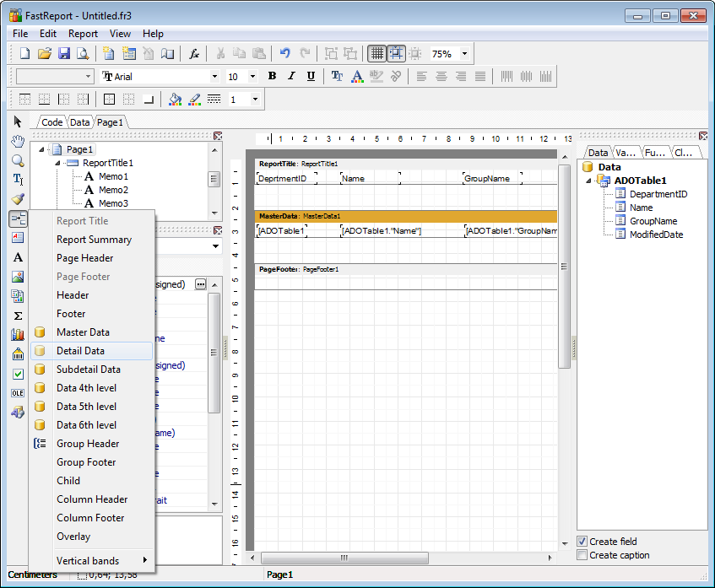Open report Preview icon
This screenshot has width=715, height=588.
pos(83,54)
